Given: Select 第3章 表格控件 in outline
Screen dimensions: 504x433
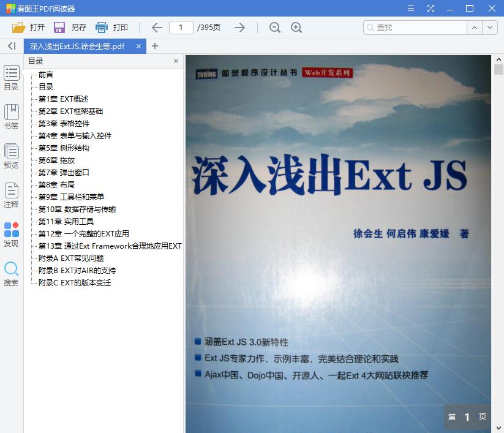Looking at the screenshot, I should click(x=64, y=124).
